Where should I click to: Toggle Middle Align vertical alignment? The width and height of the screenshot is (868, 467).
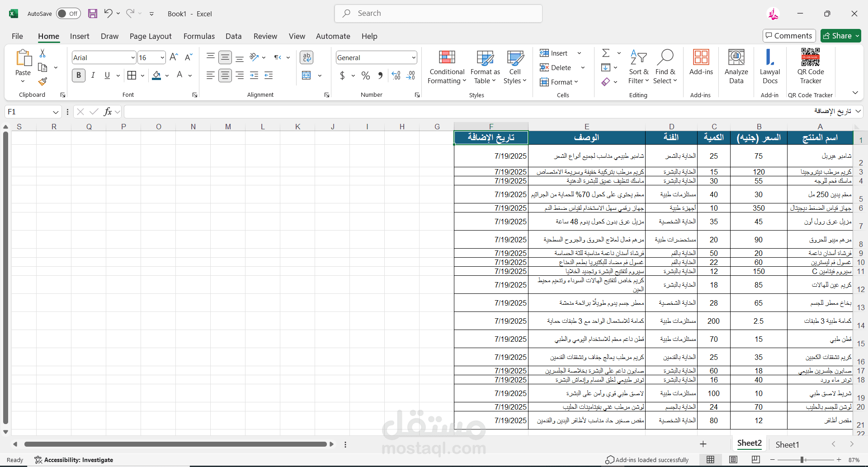coord(225,57)
